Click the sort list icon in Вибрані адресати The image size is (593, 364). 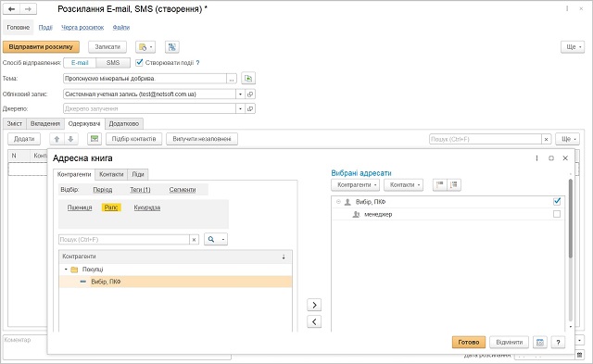point(454,185)
